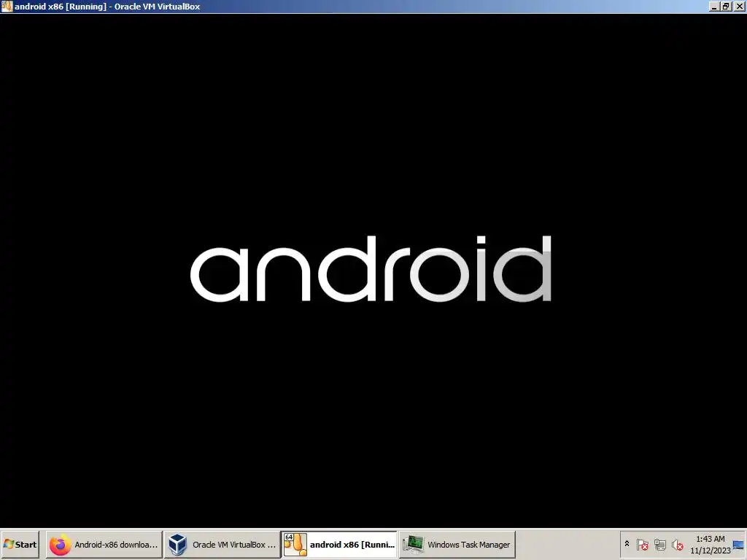The width and height of the screenshot is (747, 560).
Task: Open Oracle VM VirtualBox Manager taskbar button
Action: click(x=222, y=545)
